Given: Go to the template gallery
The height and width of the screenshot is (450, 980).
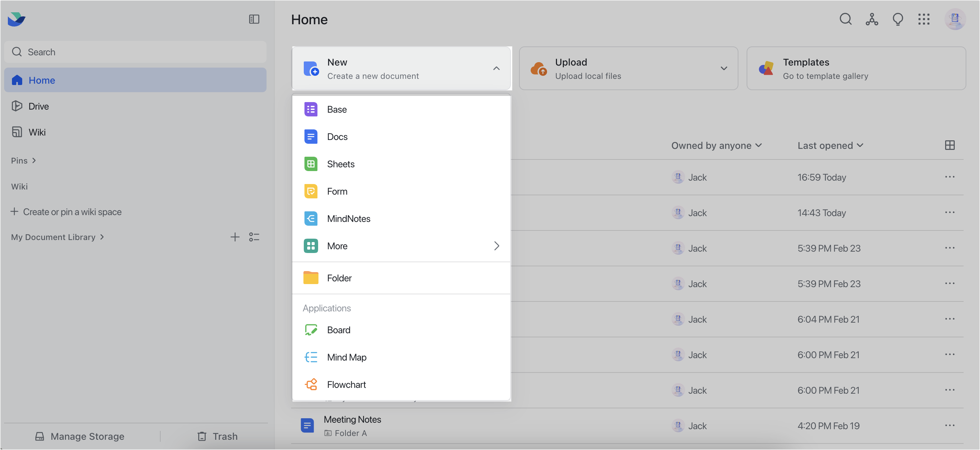Looking at the screenshot, I should pos(856,68).
